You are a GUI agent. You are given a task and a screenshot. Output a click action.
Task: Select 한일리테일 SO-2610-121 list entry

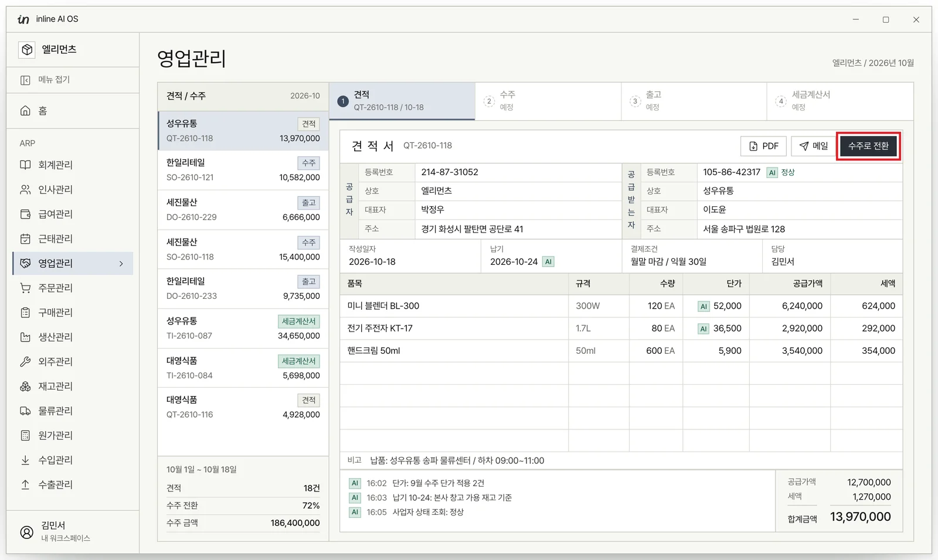click(243, 170)
